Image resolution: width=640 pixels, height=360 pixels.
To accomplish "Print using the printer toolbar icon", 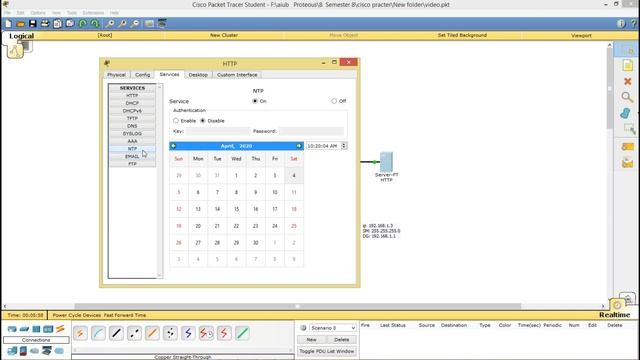I will [45, 24].
